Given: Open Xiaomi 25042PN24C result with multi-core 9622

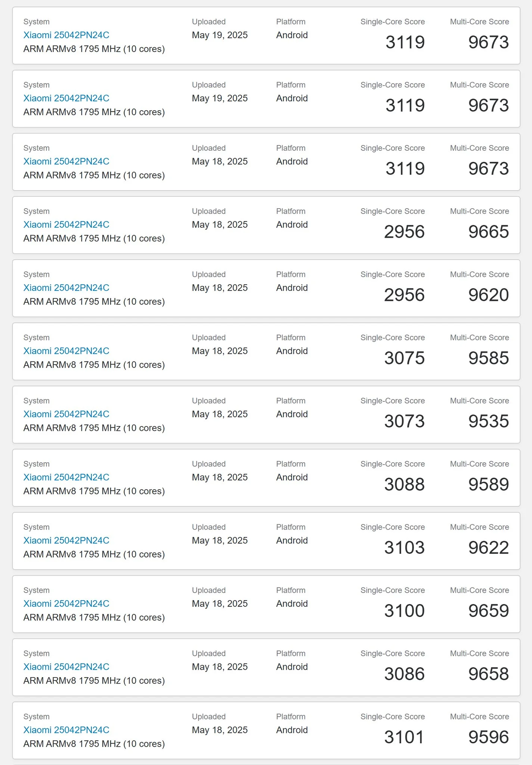Looking at the screenshot, I should [x=66, y=540].
